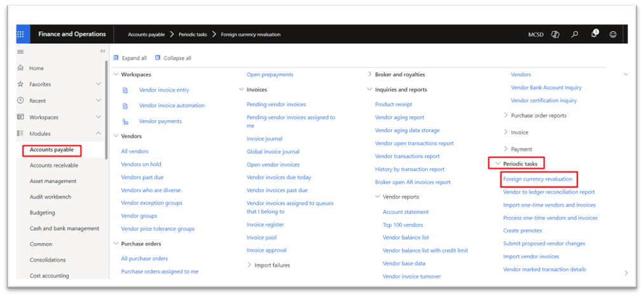Toggle the hamburger navigation pane icon

[20, 52]
